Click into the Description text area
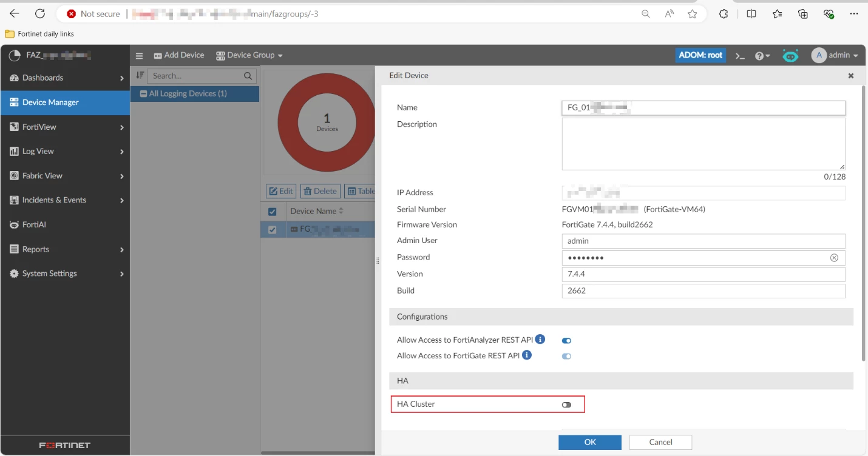This screenshot has width=868, height=456. 704,144
